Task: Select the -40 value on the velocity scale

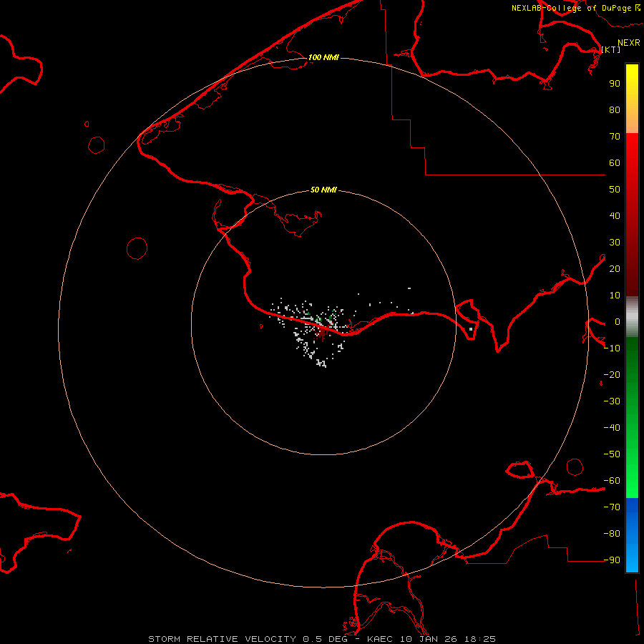Action: (612, 428)
